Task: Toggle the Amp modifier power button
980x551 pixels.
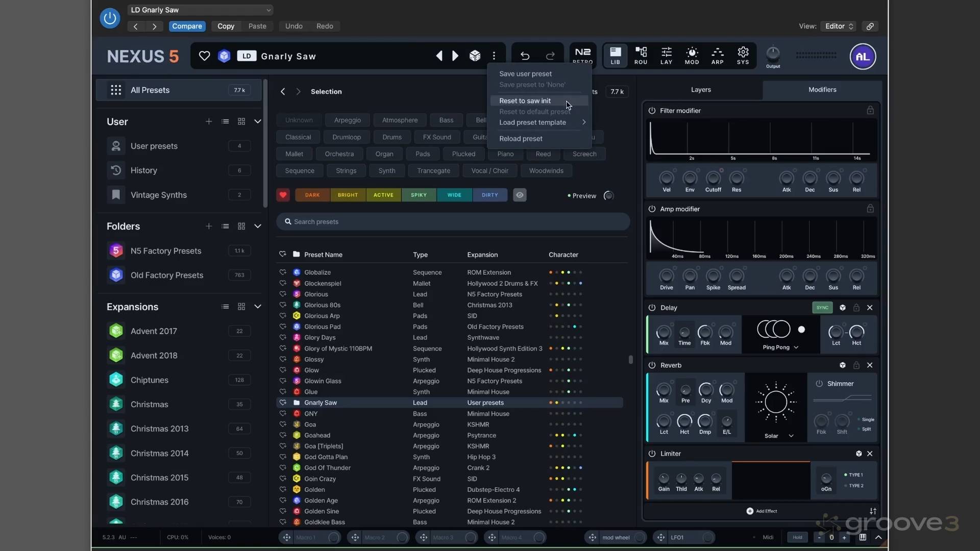Action: 652,209
